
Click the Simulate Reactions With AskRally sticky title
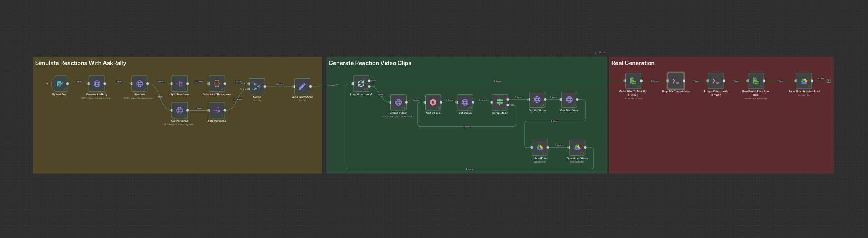point(80,63)
